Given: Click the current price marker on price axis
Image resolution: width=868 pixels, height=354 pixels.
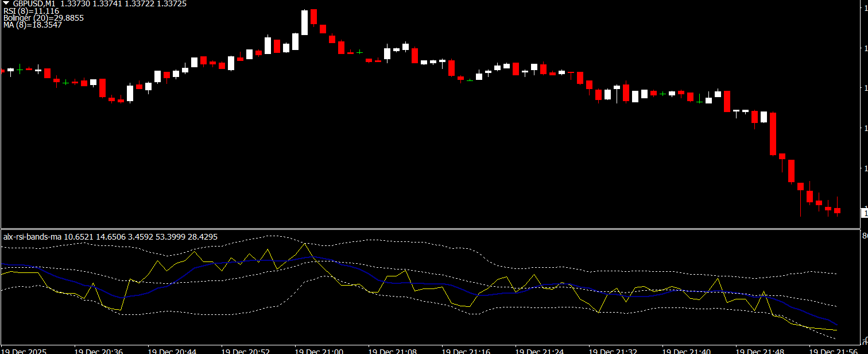Looking at the screenshot, I should tap(865, 214).
